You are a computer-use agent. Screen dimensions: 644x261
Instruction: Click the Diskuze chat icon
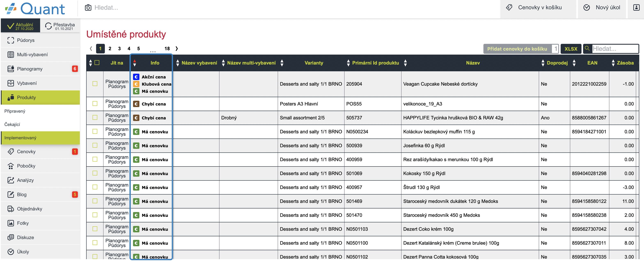pos(10,237)
